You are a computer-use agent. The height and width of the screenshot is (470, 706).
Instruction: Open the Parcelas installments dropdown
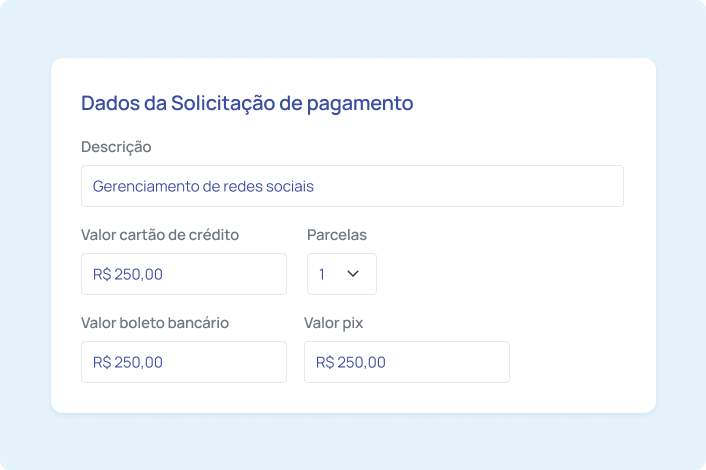pos(341,274)
